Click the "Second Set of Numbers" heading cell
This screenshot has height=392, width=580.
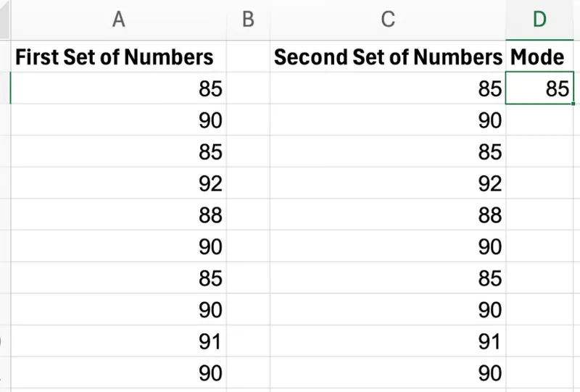click(388, 57)
